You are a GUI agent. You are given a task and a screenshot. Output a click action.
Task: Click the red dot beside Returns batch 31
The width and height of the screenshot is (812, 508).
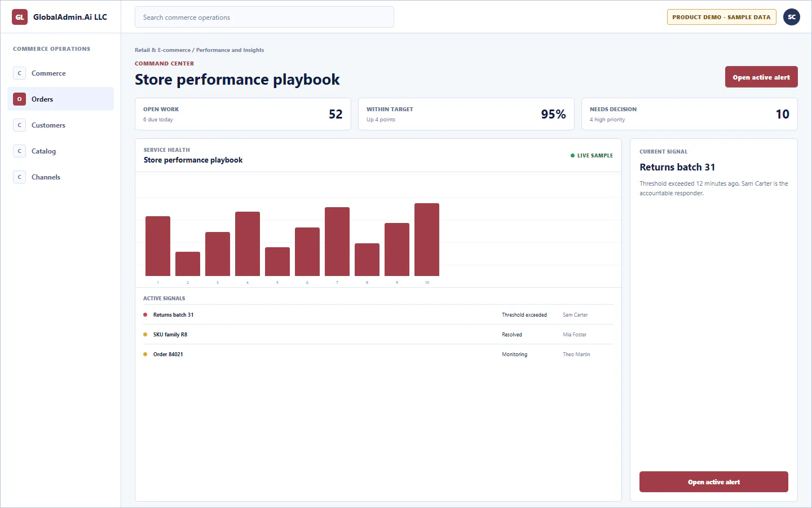(145, 315)
